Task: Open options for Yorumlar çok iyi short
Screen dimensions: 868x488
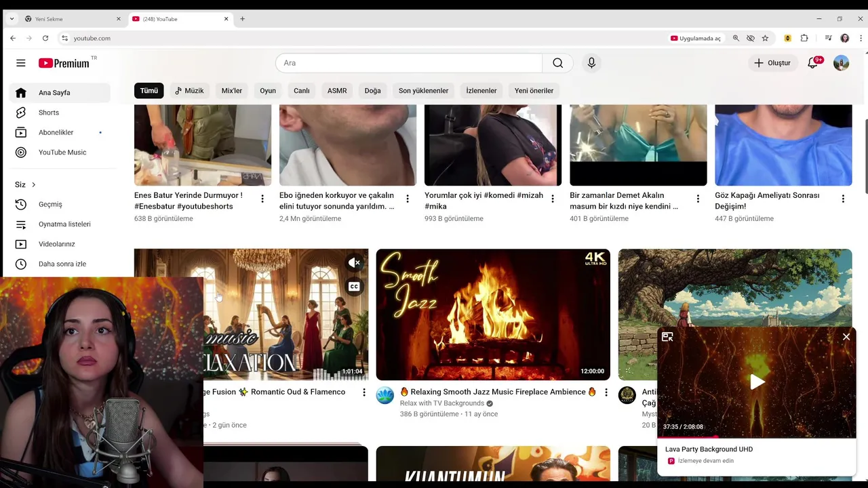Action: point(553,199)
